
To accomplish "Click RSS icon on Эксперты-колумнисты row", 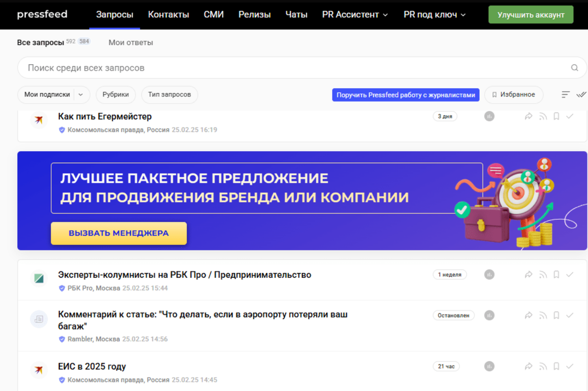I will pos(542,275).
